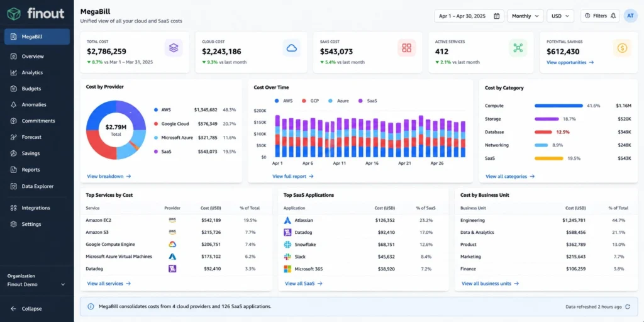Screen dimensions: 644x322
Task: Click the Total Cost layers icon
Action: [x=174, y=48]
